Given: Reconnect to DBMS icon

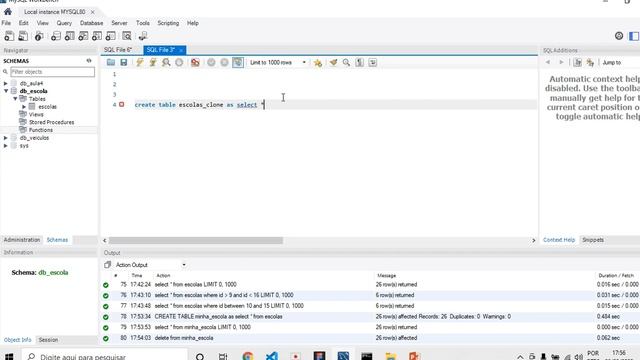Looking at the screenshot, I should pos(143,36).
